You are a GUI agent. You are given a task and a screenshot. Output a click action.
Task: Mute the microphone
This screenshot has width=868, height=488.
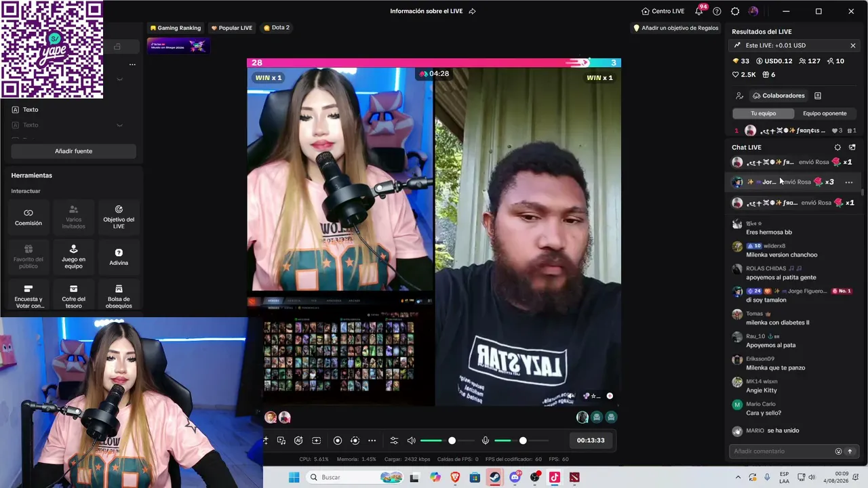[486, 441]
